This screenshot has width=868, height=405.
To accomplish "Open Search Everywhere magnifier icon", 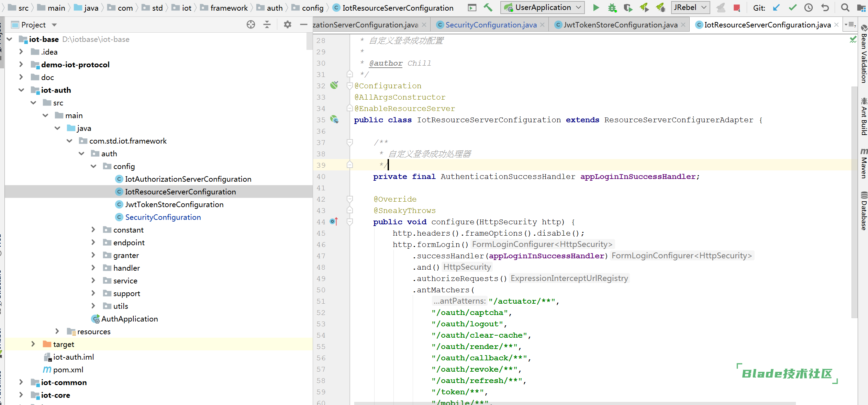I will tap(845, 8).
